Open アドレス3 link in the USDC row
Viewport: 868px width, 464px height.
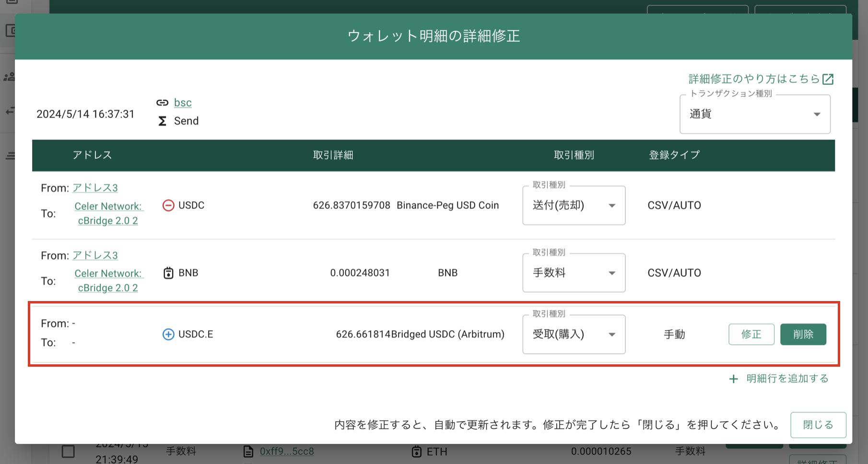tap(95, 188)
